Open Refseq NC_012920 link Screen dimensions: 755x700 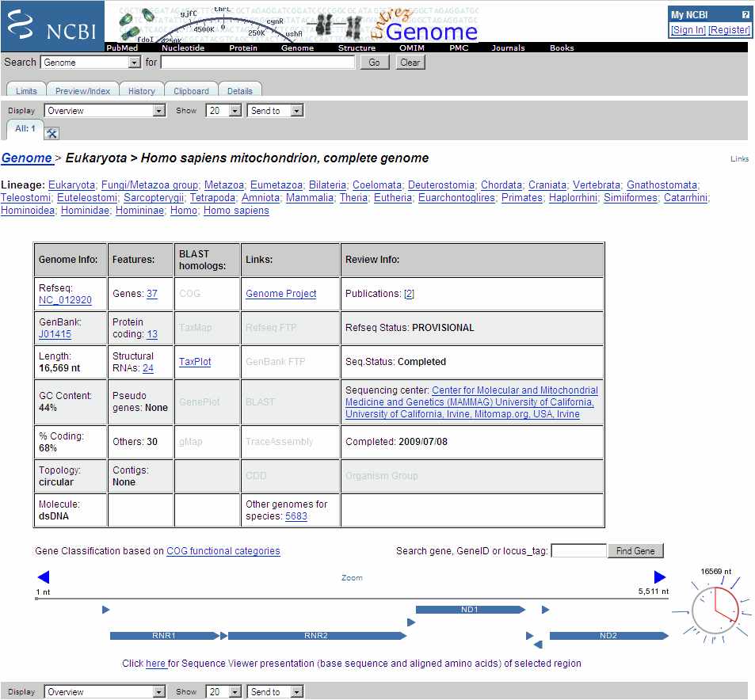[x=65, y=300]
